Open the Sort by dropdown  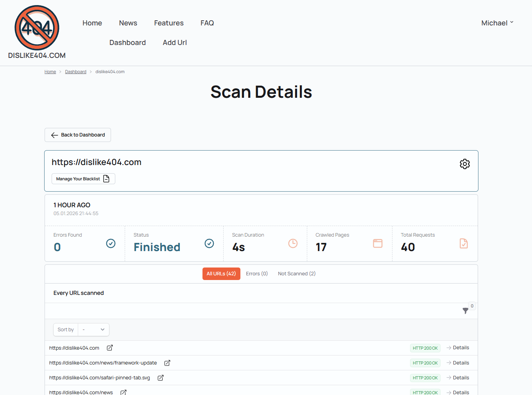(93, 330)
